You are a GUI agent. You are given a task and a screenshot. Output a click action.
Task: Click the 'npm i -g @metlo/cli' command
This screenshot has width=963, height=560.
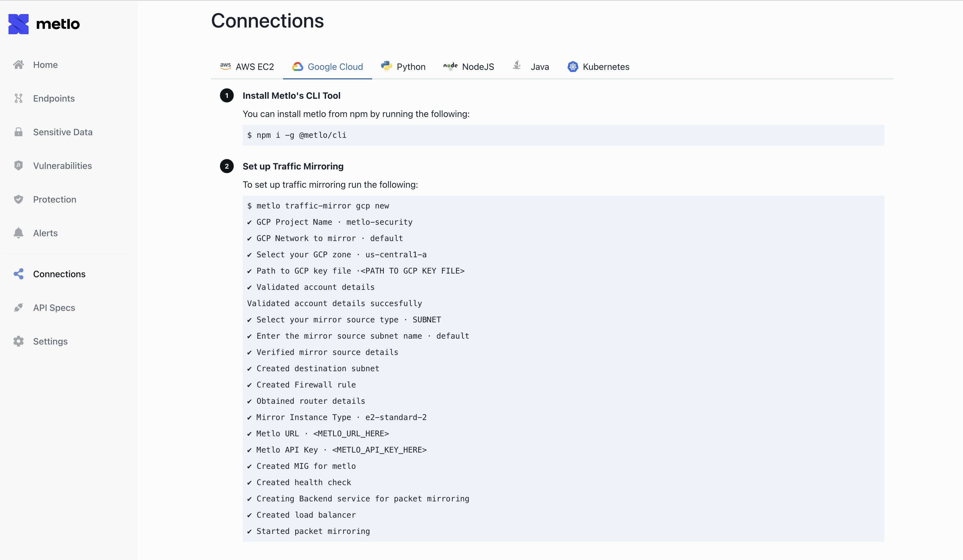[x=297, y=135]
